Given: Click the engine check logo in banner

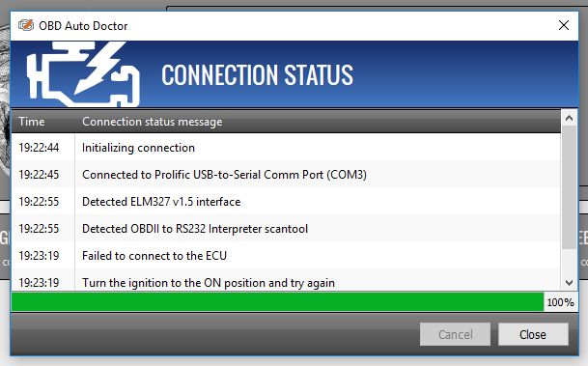Looking at the screenshot, I should click(83, 74).
